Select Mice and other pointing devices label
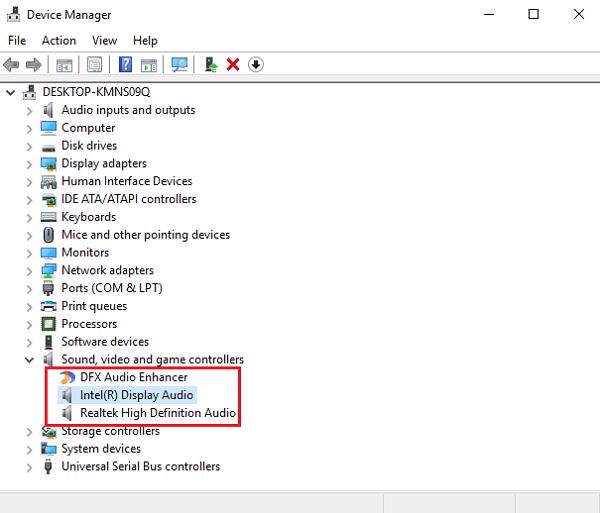The height and width of the screenshot is (513, 600). [145, 235]
